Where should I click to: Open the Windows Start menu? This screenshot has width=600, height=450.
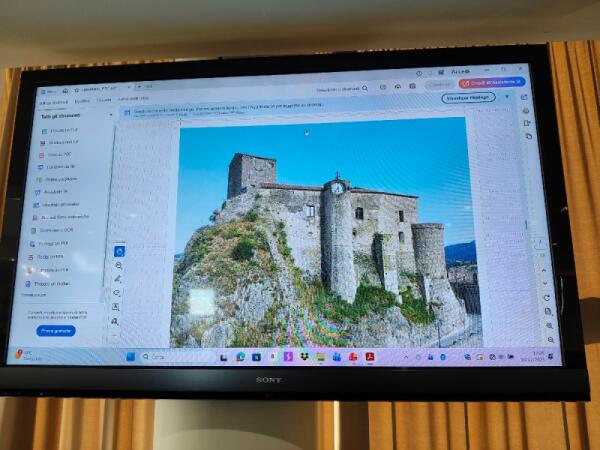129,356
